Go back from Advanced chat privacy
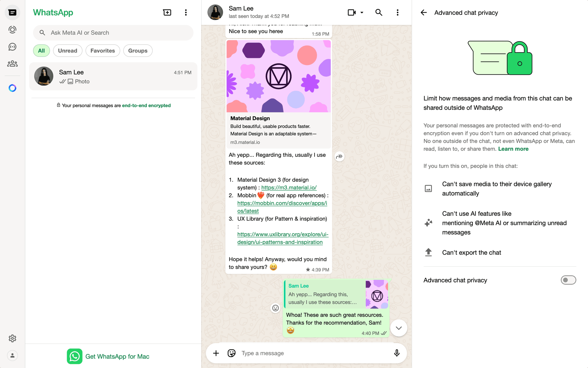This screenshot has height=368, width=588. 424,13
